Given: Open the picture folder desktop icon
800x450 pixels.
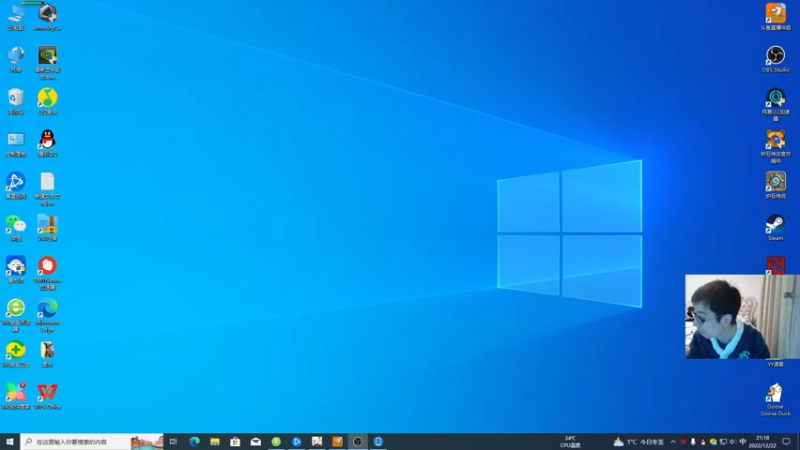Looking at the screenshot, I should point(47,354).
